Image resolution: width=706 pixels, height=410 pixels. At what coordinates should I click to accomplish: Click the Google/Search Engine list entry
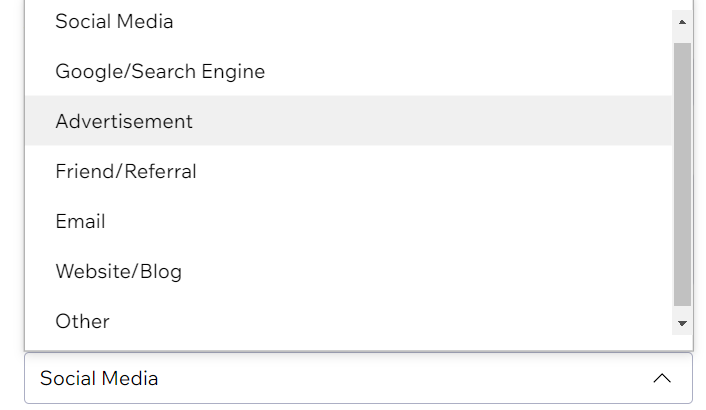[160, 71]
